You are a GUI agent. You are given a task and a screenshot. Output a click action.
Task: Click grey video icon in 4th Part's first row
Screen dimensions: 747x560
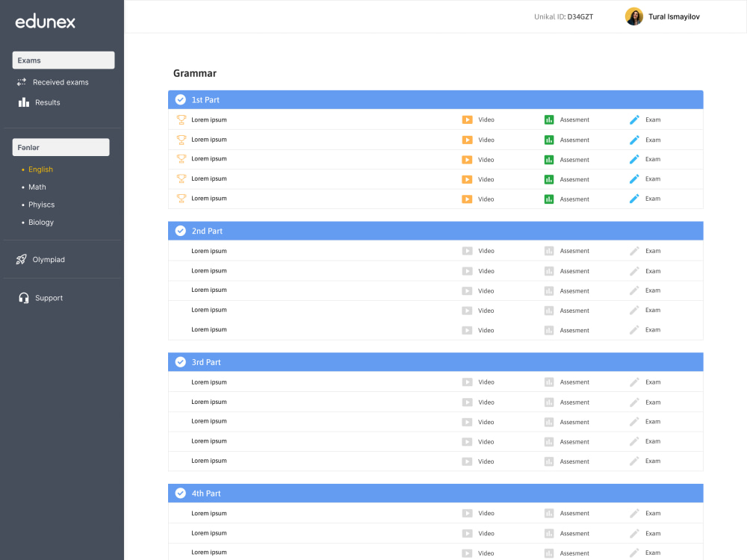point(468,514)
